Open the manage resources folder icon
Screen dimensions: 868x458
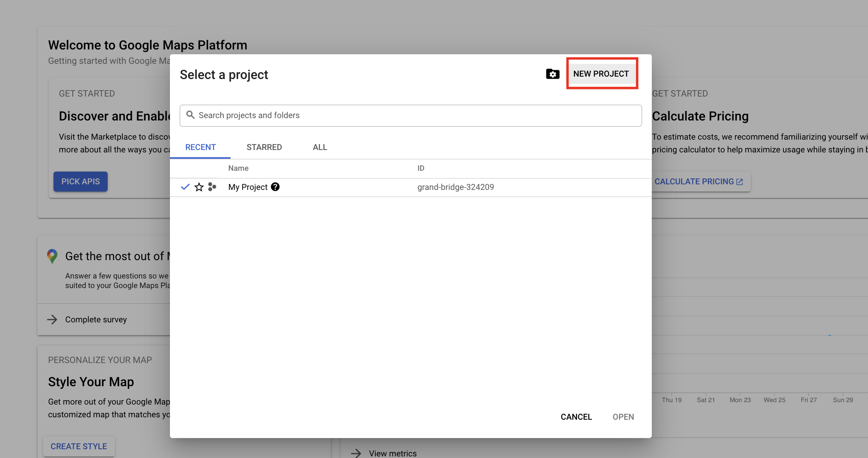(x=552, y=74)
